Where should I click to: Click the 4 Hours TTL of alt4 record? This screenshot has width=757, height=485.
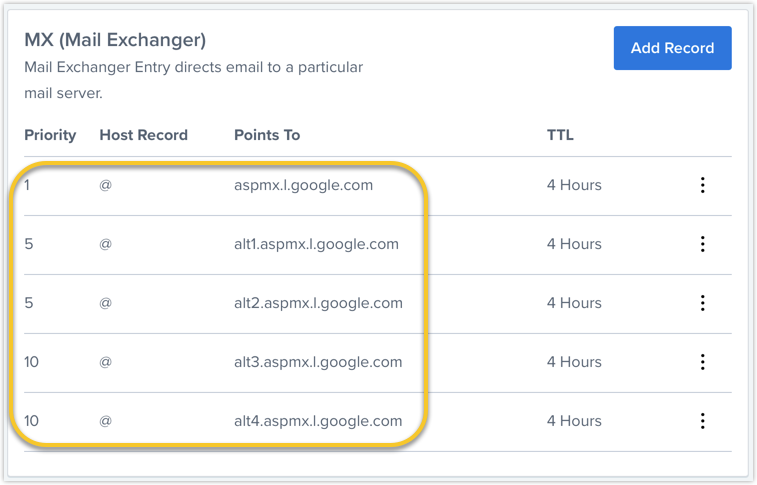pyautogui.click(x=574, y=421)
